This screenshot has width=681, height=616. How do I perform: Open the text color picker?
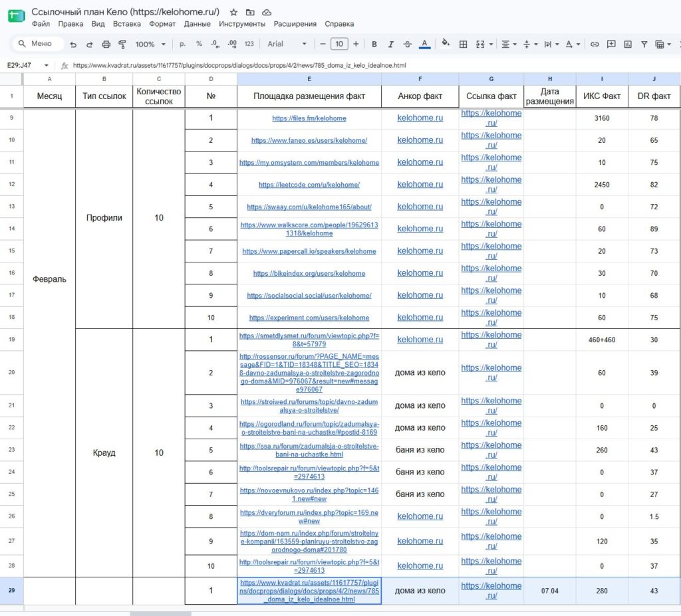[x=425, y=44]
